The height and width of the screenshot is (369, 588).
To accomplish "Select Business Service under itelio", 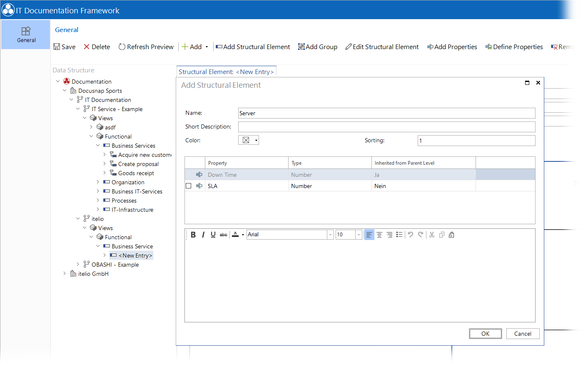I will coord(132,246).
